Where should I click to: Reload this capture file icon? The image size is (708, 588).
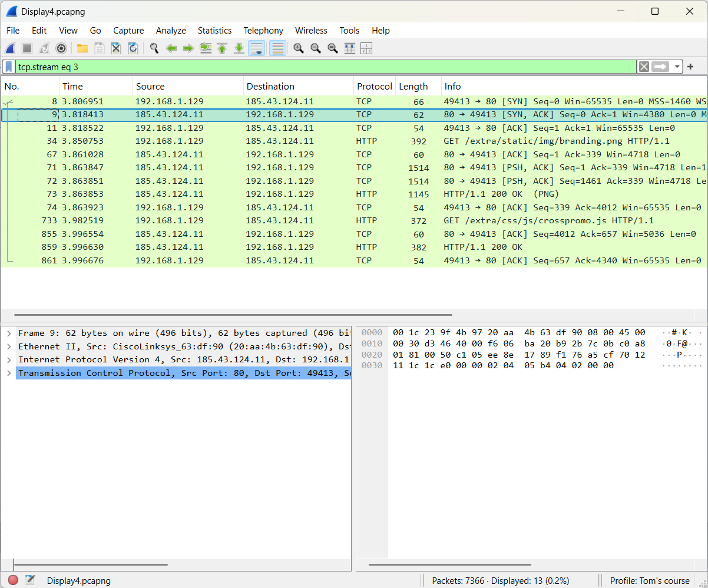133,48
